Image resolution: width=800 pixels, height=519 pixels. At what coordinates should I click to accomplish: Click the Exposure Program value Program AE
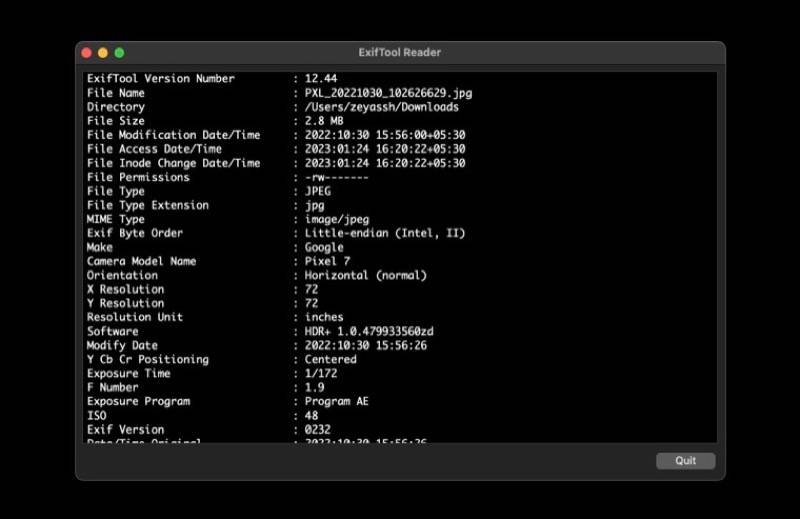pyautogui.click(x=337, y=401)
